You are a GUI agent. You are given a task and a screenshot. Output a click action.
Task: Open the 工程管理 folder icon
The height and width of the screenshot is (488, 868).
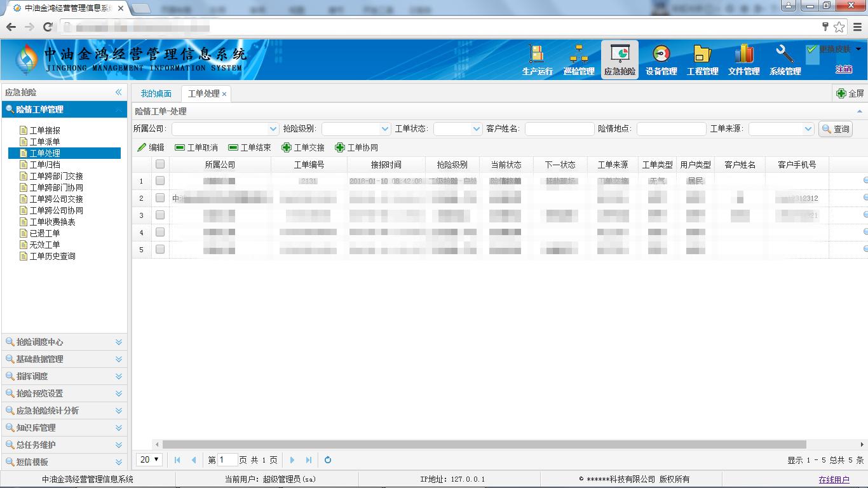coord(702,55)
